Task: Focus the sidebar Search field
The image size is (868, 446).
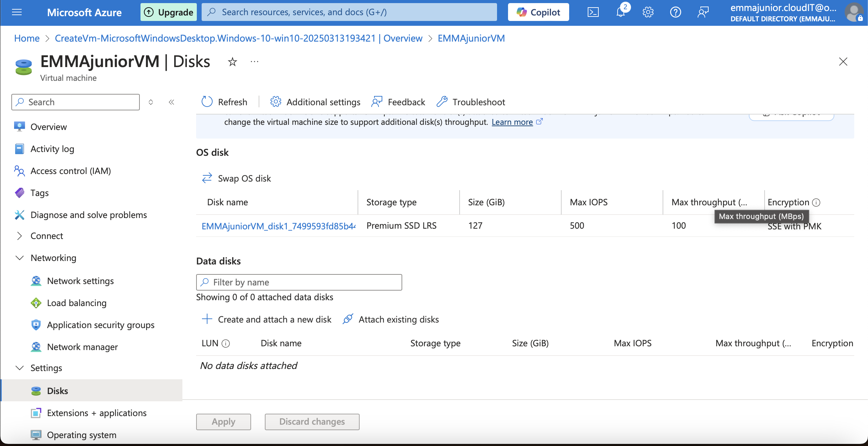Action: click(76, 102)
